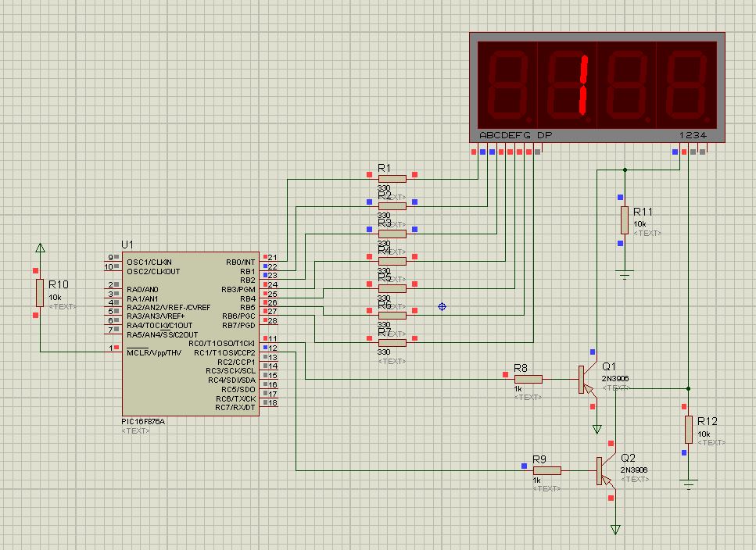The height and width of the screenshot is (550, 756).
Task: Click the PIC16F876A part name label
Action: pos(143,421)
